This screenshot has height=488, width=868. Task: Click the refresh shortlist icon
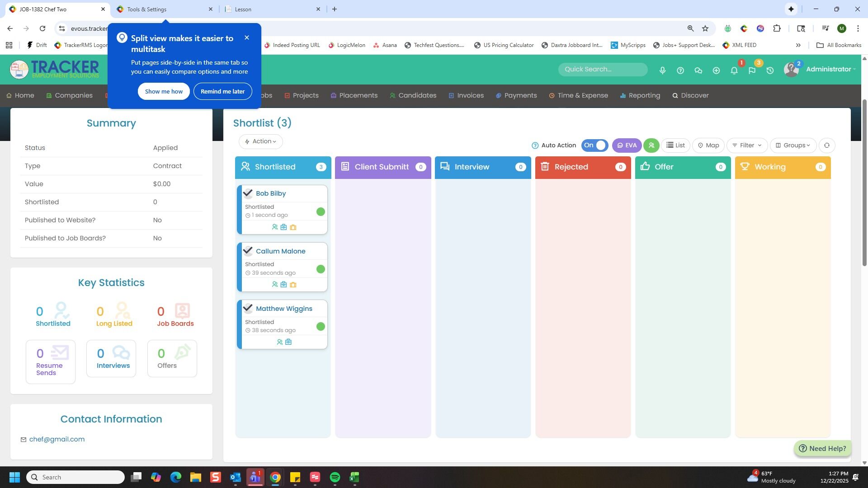coord(827,145)
